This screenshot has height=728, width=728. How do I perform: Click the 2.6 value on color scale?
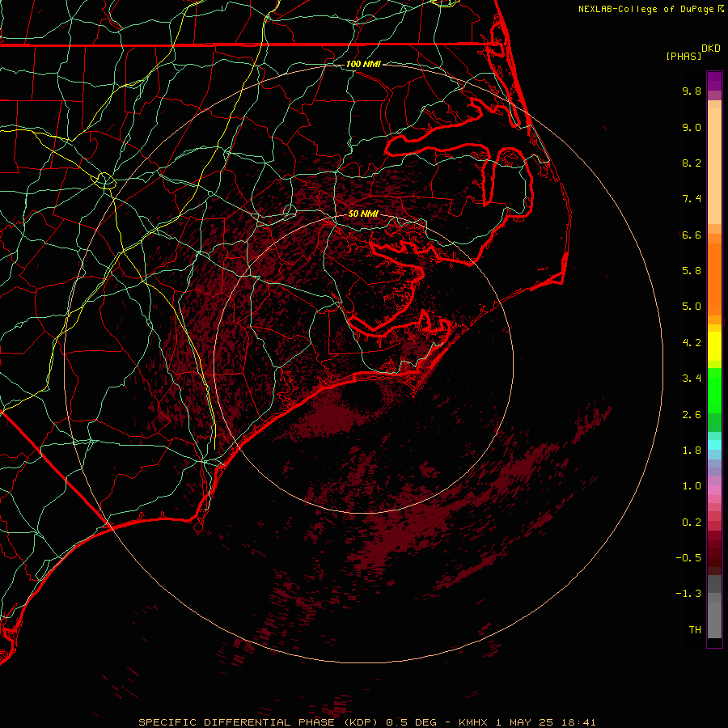692,415
